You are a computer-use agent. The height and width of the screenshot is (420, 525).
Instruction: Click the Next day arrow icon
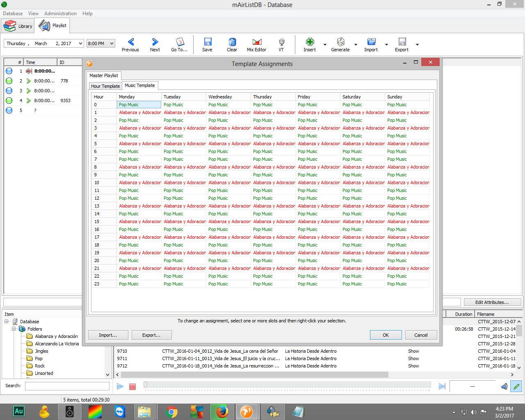click(155, 42)
